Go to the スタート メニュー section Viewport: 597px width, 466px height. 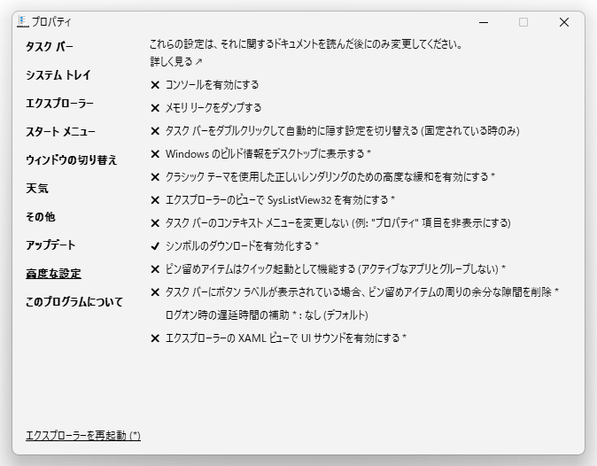click(60, 132)
